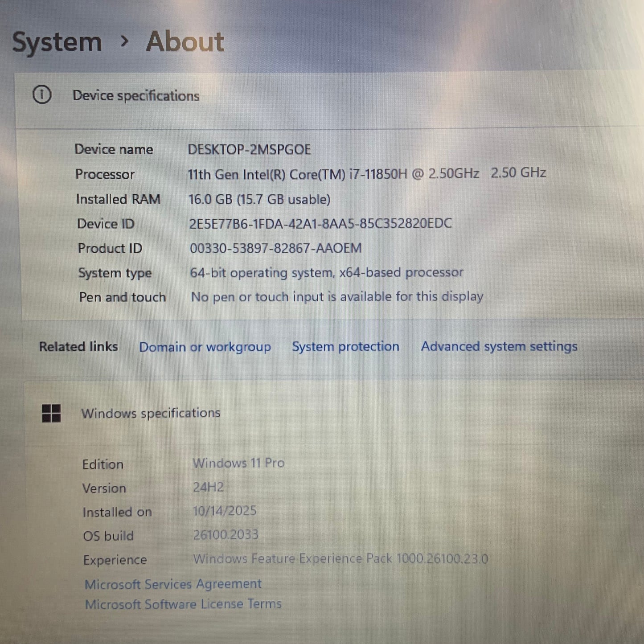This screenshot has width=644, height=644.
Task: Click the Windows logo icon
Action: [x=51, y=413]
